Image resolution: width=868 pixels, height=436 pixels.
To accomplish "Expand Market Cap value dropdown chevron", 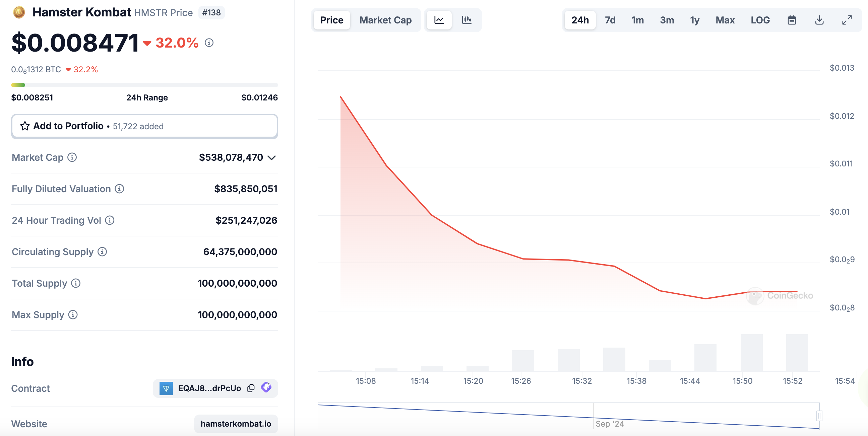I will (271, 158).
